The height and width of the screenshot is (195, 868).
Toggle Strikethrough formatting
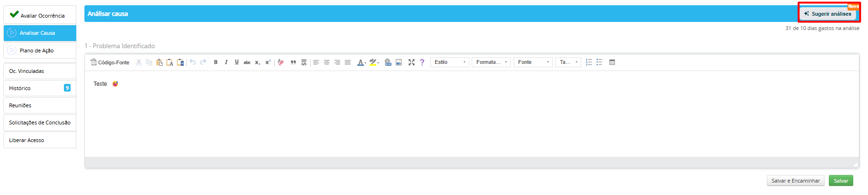[x=247, y=62]
